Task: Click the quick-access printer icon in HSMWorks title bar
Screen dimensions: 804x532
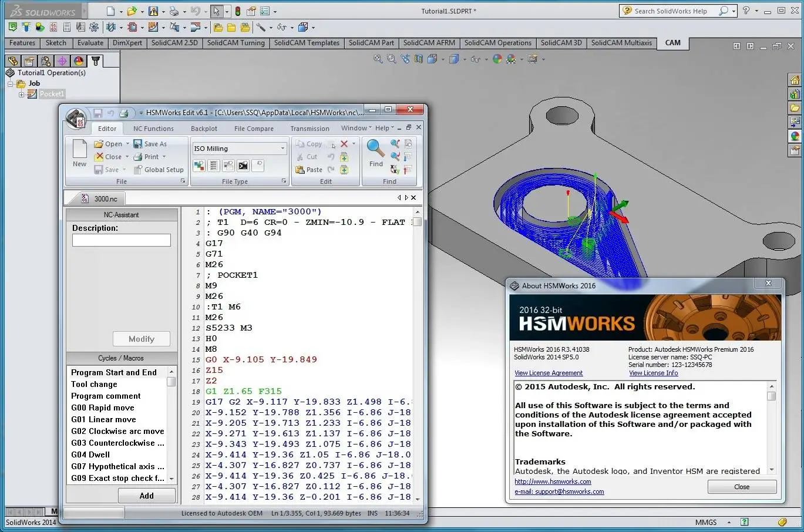Action: click(123, 113)
